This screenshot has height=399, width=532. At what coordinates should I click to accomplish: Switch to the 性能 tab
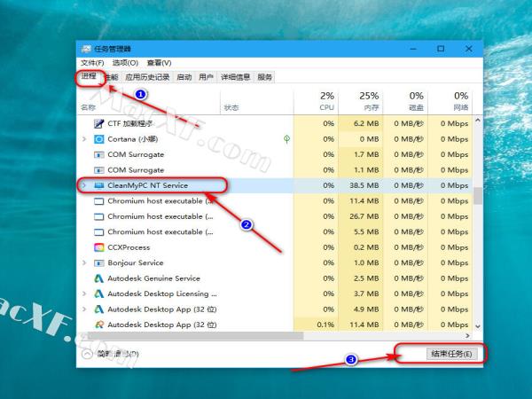(112, 77)
